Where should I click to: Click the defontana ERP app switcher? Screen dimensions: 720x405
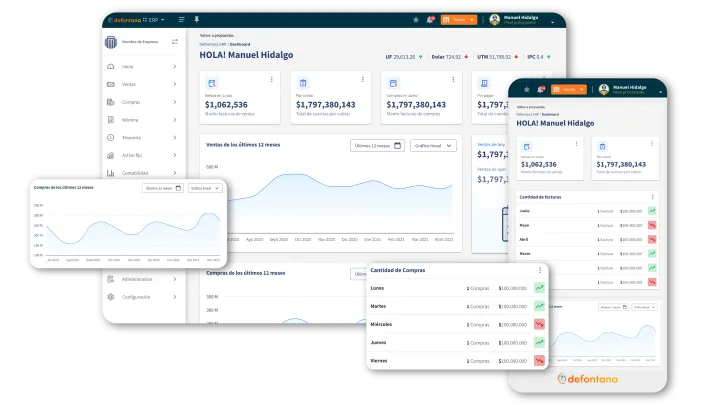tap(136, 20)
